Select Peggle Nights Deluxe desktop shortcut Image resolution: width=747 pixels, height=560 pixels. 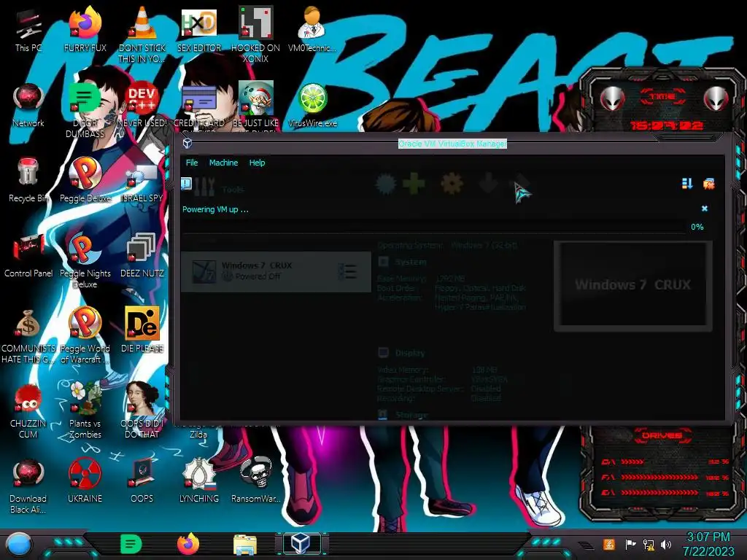tap(85, 261)
